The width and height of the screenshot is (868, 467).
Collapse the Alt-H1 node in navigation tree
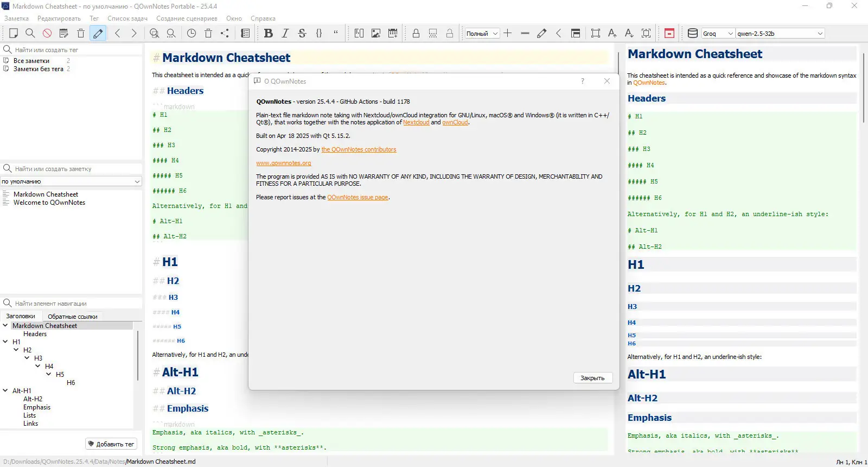(x=5, y=391)
